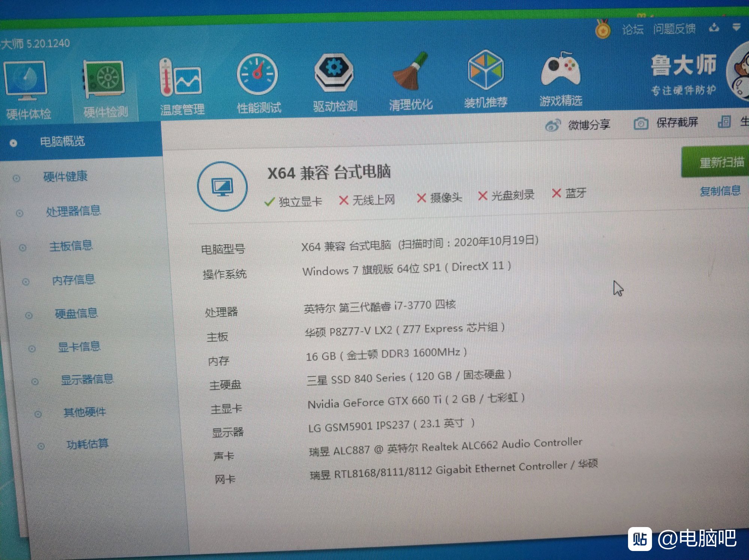749x560 pixels.
Task: Click the 无线上网 status indicator
Action: click(x=367, y=200)
